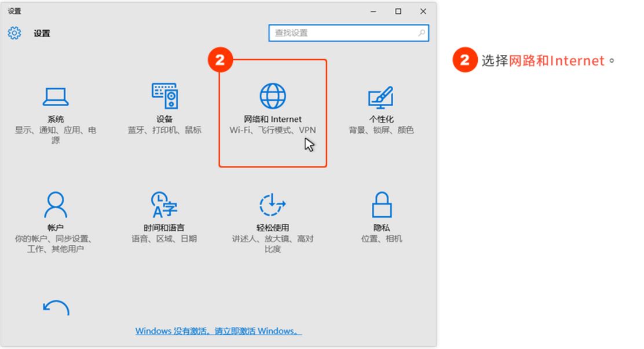Click the 系统 category title
Image resolution: width=644 pixels, height=349 pixels.
point(56,119)
